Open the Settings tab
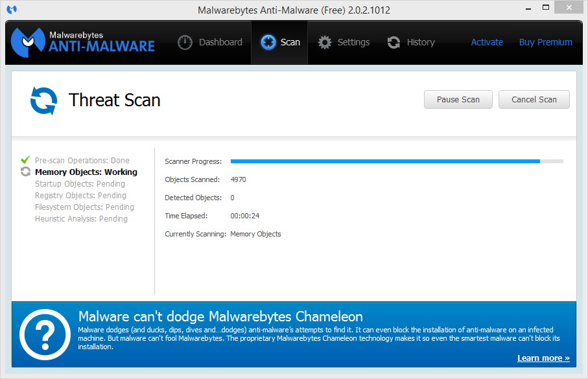 tap(344, 42)
